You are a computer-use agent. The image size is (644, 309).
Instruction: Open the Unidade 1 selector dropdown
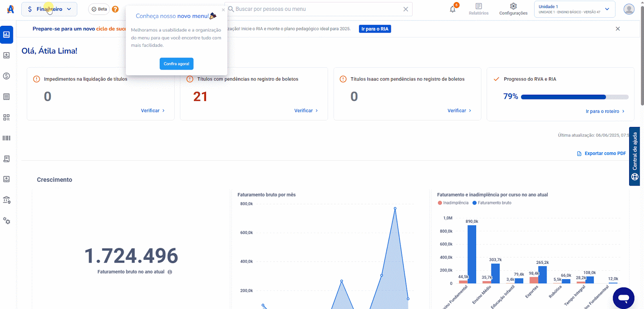coord(574,9)
